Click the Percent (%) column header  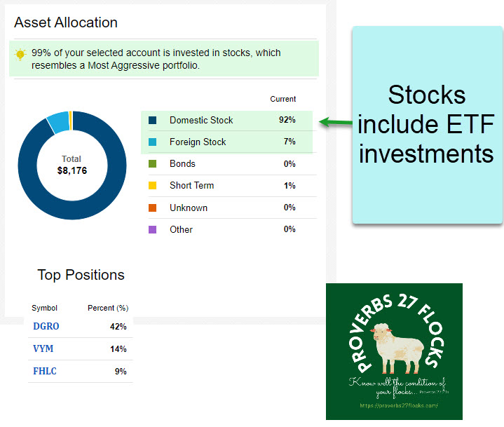107,308
